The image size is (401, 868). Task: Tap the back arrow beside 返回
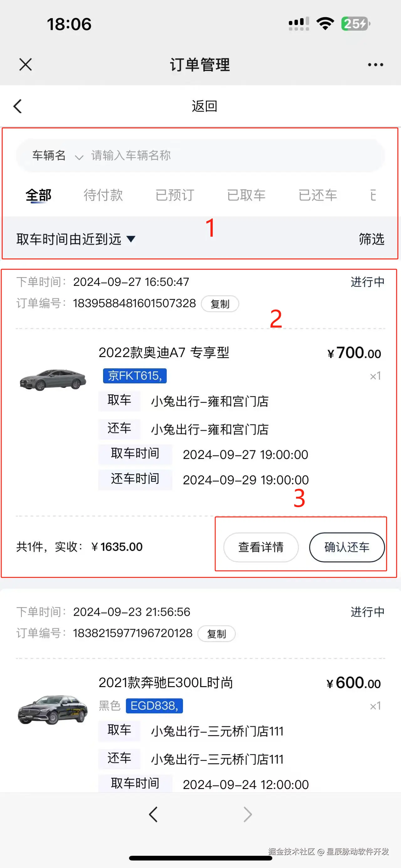[18, 106]
